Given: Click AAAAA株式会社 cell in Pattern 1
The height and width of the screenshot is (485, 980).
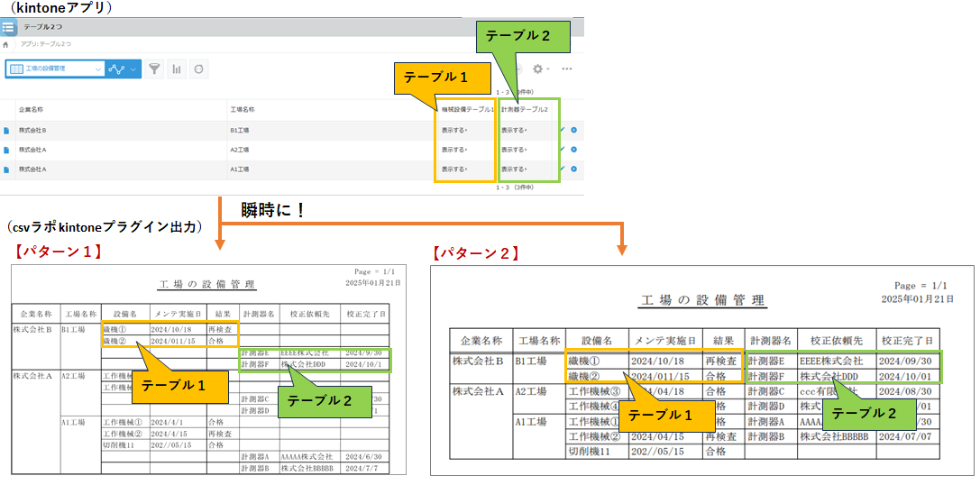Looking at the screenshot, I should [x=307, y=457].
